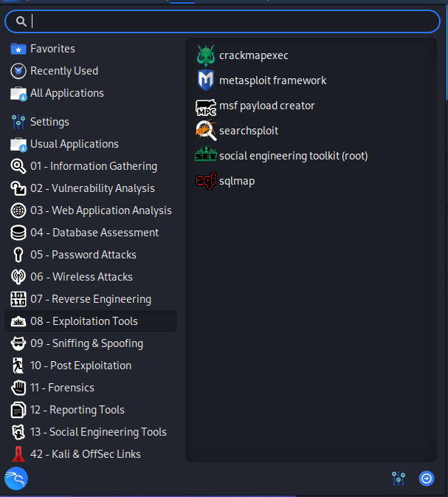Click the Usual Applications folder icon
The image size is (448, 497).
point(18,145)
